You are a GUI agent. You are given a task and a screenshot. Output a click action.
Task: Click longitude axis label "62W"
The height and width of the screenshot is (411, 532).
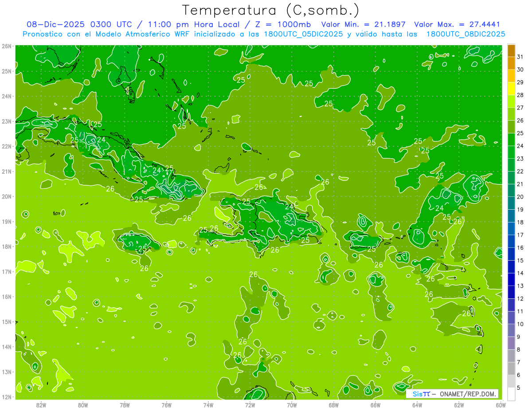[x=459, y=405]
